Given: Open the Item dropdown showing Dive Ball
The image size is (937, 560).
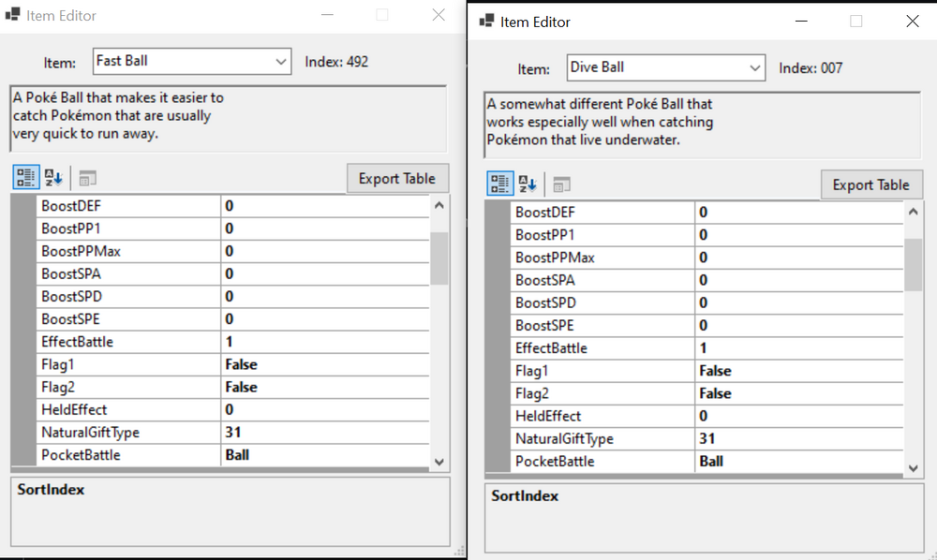Looking at the screenshot, I should pyautogui.click(x=755, y=68).
